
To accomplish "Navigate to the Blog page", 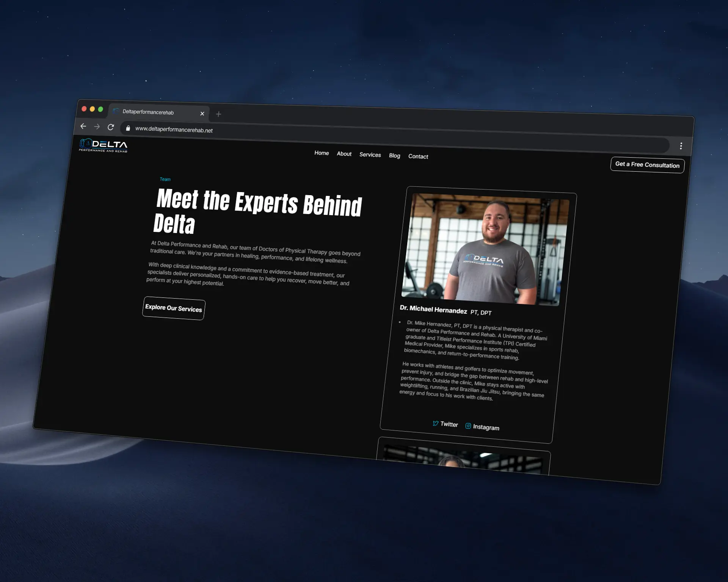I will [x=394, y=156].
